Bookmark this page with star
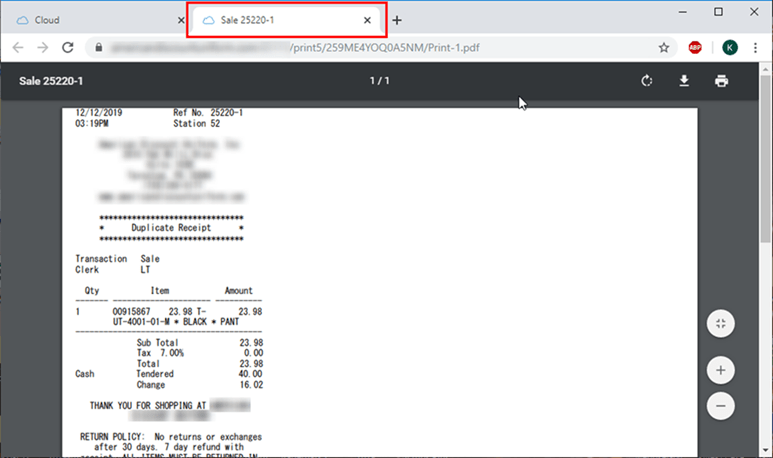This screenshot has width=773, height=458. (664, 47)
